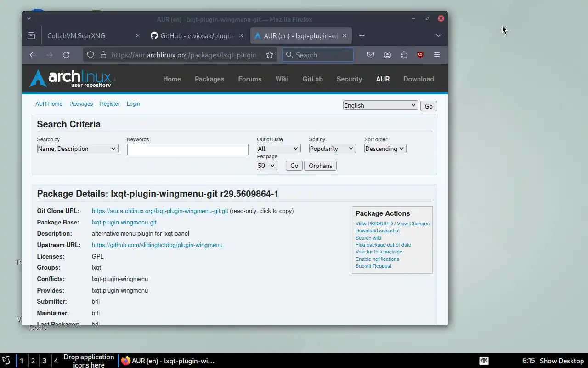Open the window menu arrow in titlebar
This screenshot has height=368, width=588.
click(x=29, y=18)
